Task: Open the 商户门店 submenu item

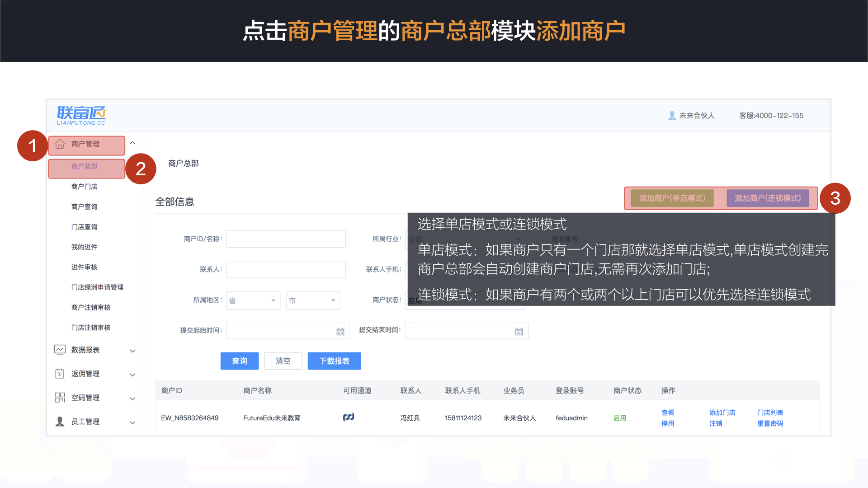Action: tap(84, 187)
